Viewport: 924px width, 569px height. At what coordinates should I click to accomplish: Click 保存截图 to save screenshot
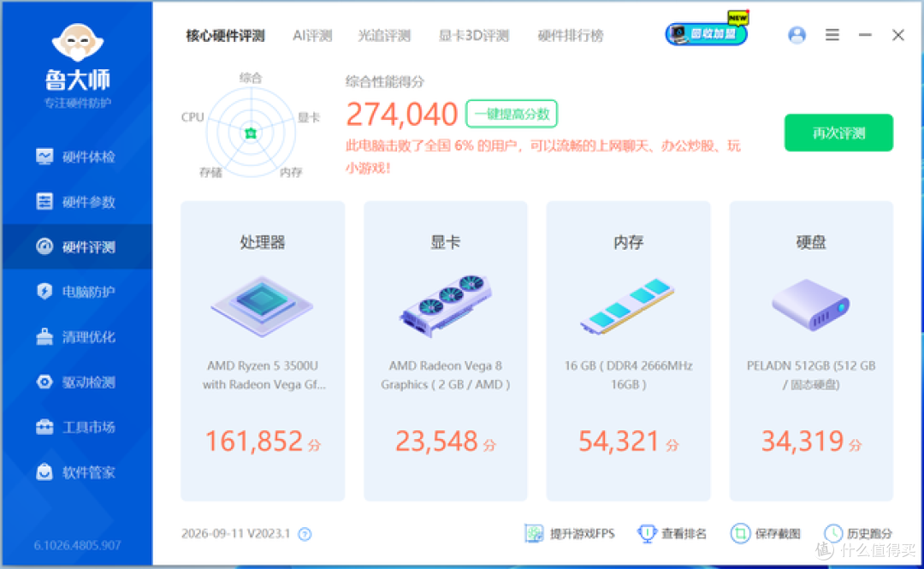point(766,534)
